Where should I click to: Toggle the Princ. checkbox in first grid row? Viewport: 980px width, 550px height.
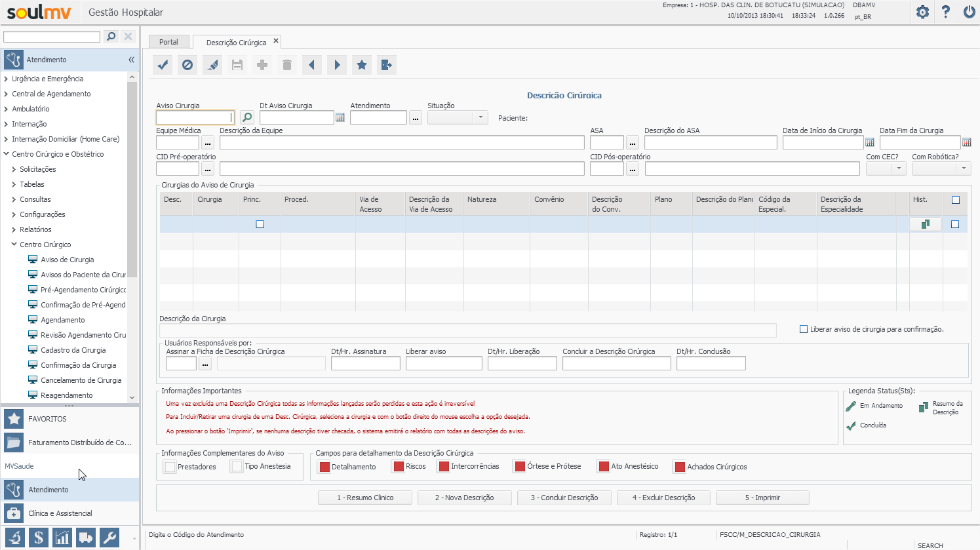(x=260, y=224)
